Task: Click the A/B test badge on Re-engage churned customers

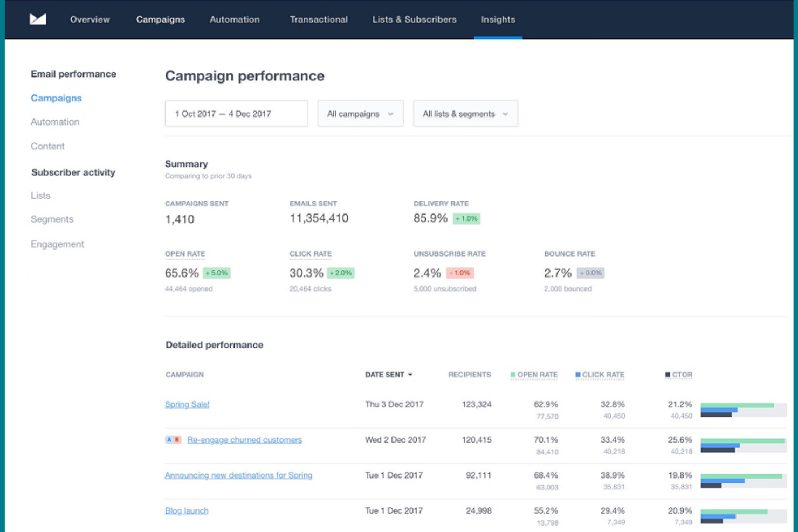Action: (173, 439)
